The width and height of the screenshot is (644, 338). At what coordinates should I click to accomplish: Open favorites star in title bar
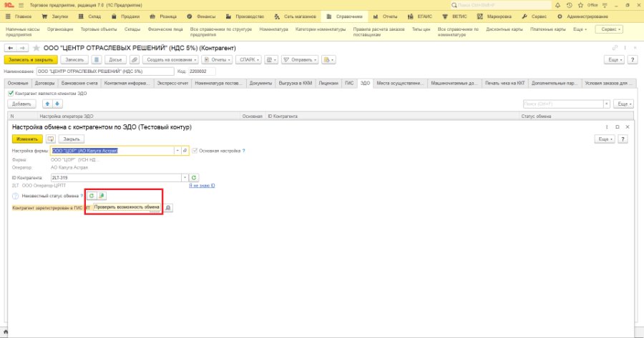click(580, 5)
